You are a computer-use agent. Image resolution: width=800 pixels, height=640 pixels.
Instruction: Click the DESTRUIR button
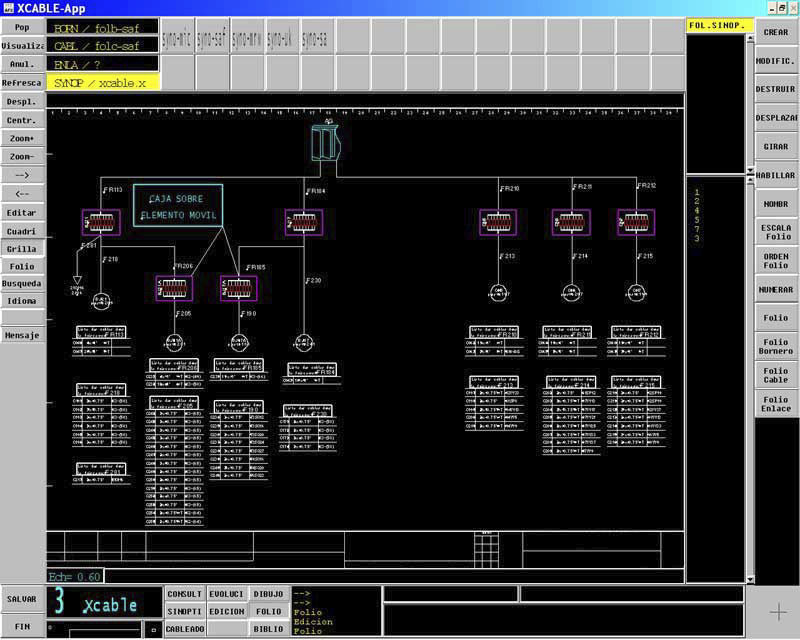[x=776, y=89]
